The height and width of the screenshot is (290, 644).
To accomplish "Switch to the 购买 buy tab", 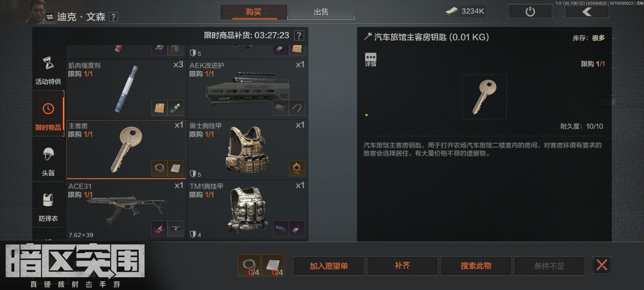I will pos(254,12).
